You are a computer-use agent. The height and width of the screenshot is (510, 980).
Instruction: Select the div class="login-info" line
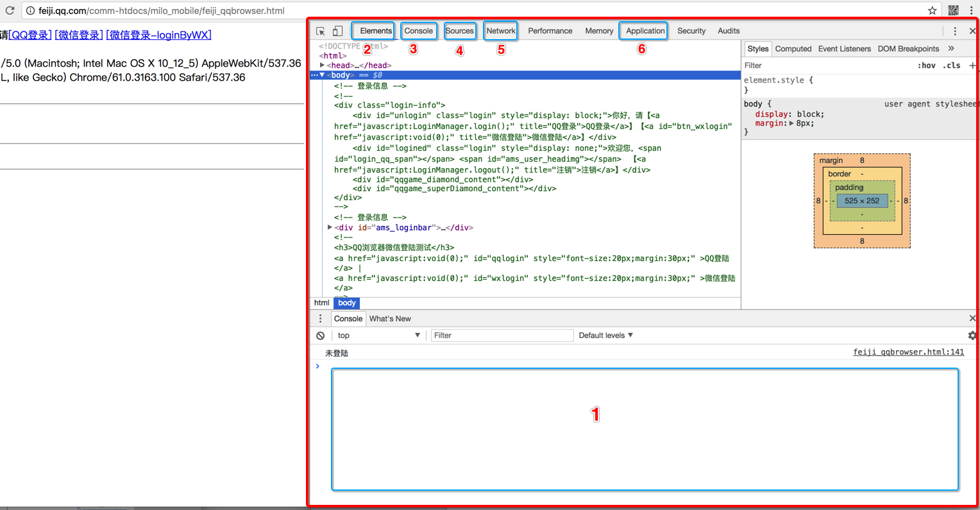pos(389,105)
